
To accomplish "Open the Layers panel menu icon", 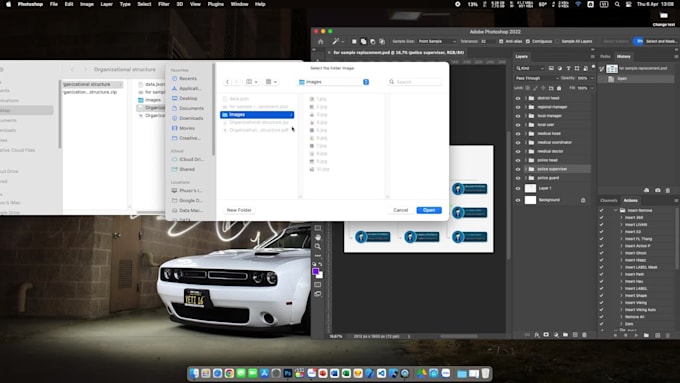I will pos(592,56).
